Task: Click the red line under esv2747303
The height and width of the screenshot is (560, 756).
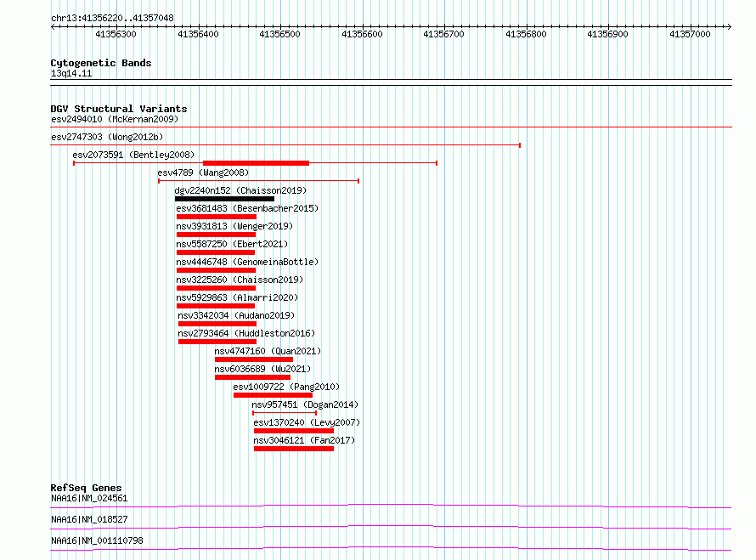Action: pos(285,144)
